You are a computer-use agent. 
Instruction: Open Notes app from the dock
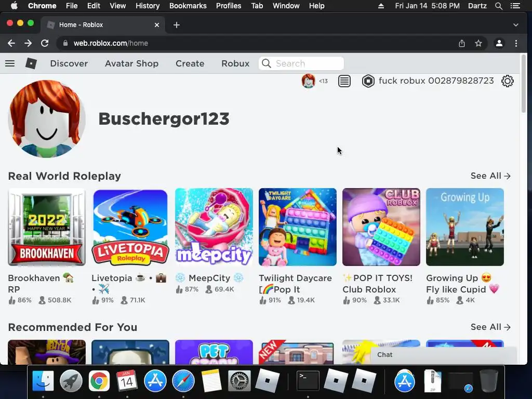pyautogui.click(x=211, y=381)
